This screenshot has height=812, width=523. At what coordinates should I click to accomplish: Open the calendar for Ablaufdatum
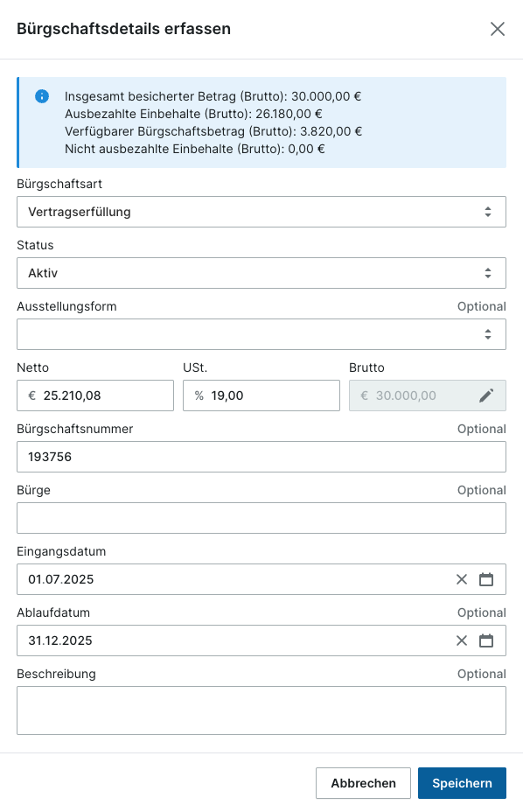pyautogui.click(x=486, y=640)
